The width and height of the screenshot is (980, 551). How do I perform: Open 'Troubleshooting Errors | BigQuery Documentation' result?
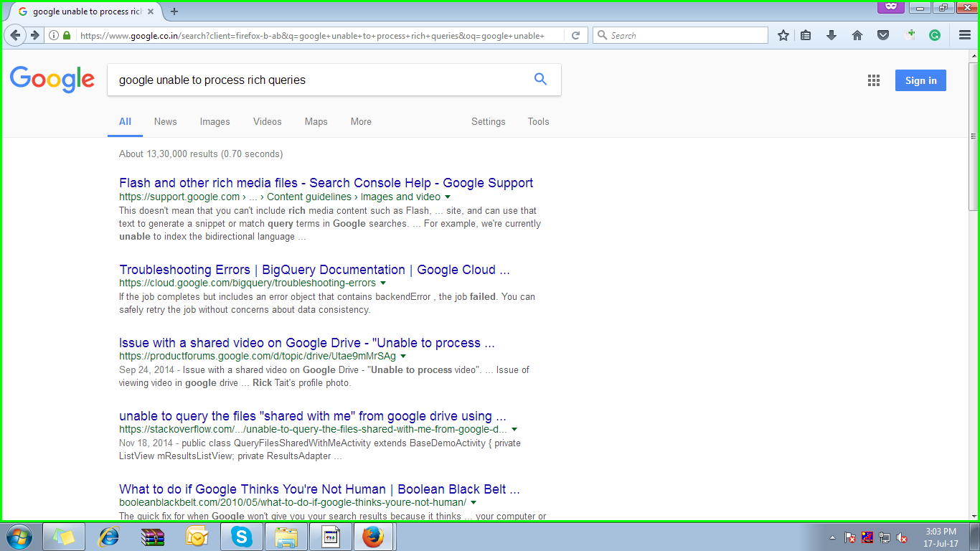point(314,270)
